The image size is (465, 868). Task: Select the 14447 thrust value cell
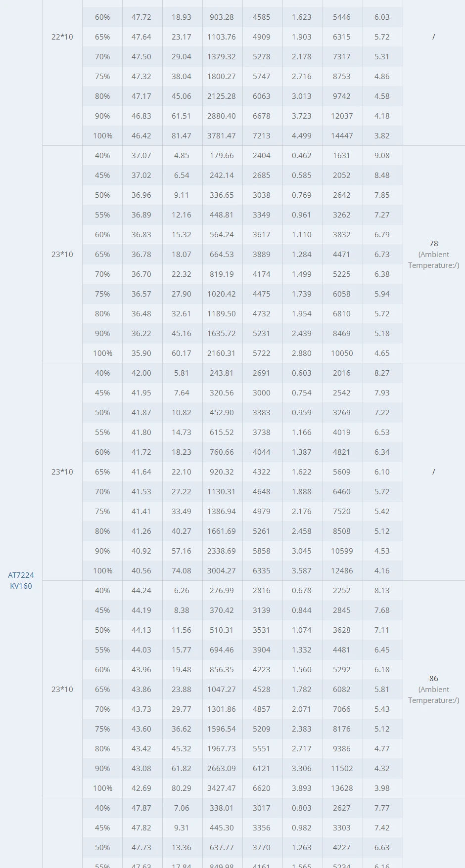[342, 136]
